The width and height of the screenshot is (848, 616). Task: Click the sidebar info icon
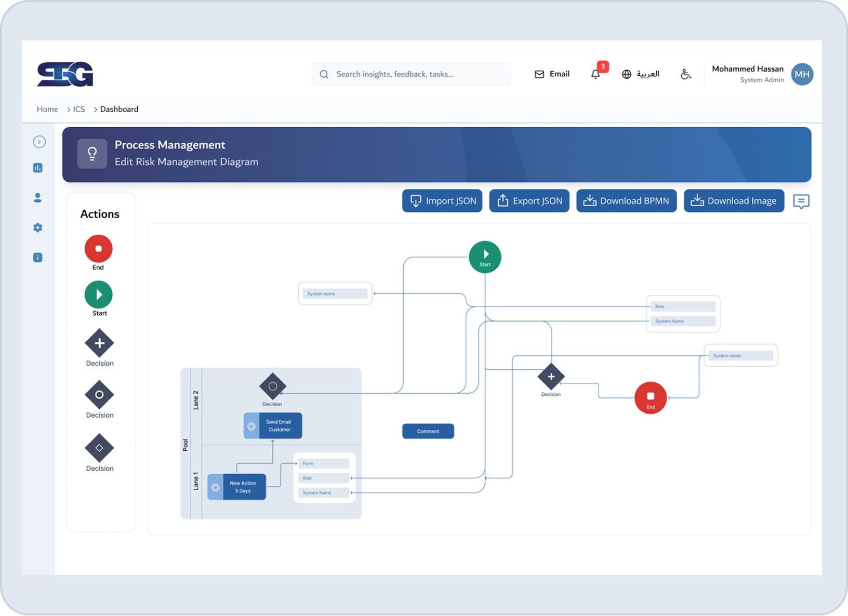[x=37, y=257]
